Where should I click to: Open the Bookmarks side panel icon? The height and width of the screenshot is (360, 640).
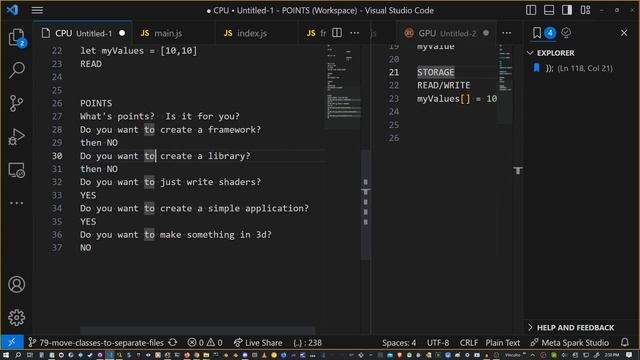click(537, 33)
